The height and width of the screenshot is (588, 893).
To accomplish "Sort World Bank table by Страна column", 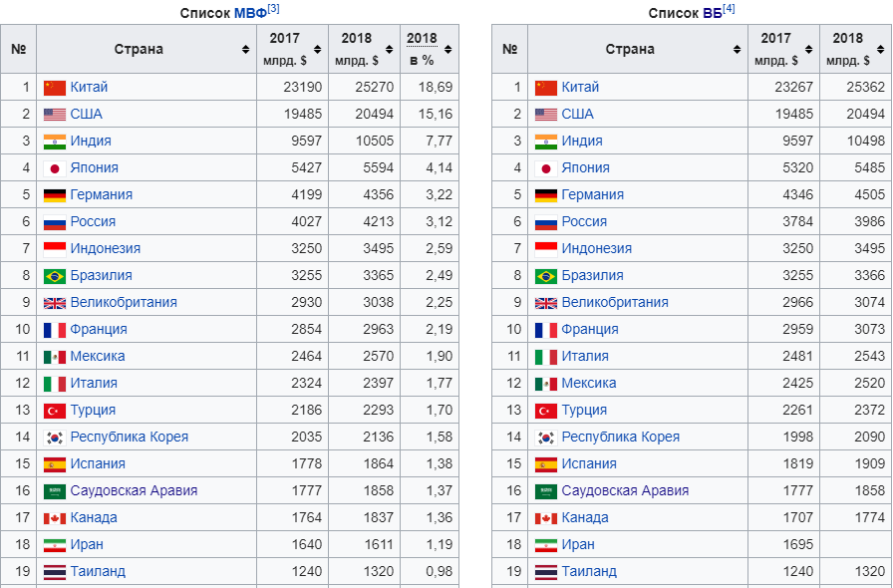I will tap(737, 50).
